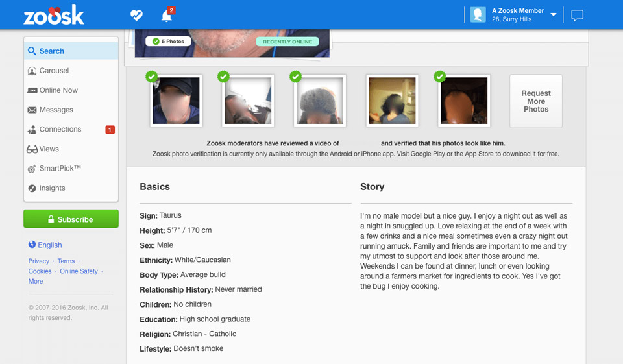623x364 pixels.
Task: Click the member avatar icon in header
Action: tap(478, 15)
